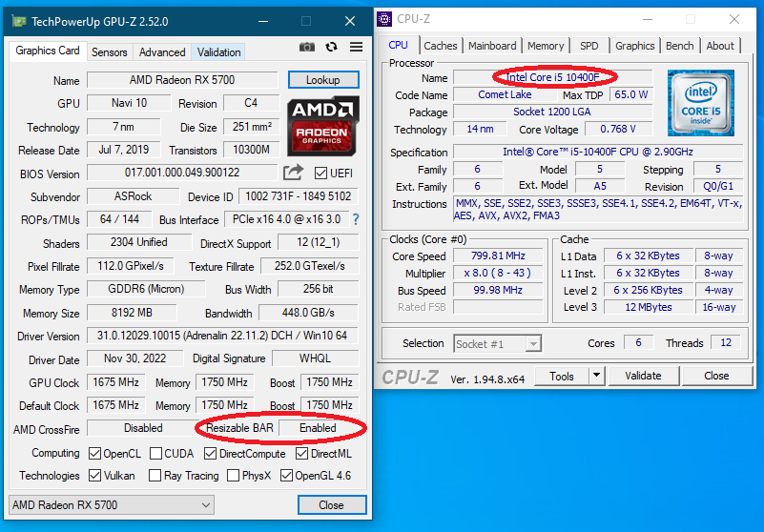Click the Bus Interface question mark
Screen dimensions: 764x532
pos(356,219)
